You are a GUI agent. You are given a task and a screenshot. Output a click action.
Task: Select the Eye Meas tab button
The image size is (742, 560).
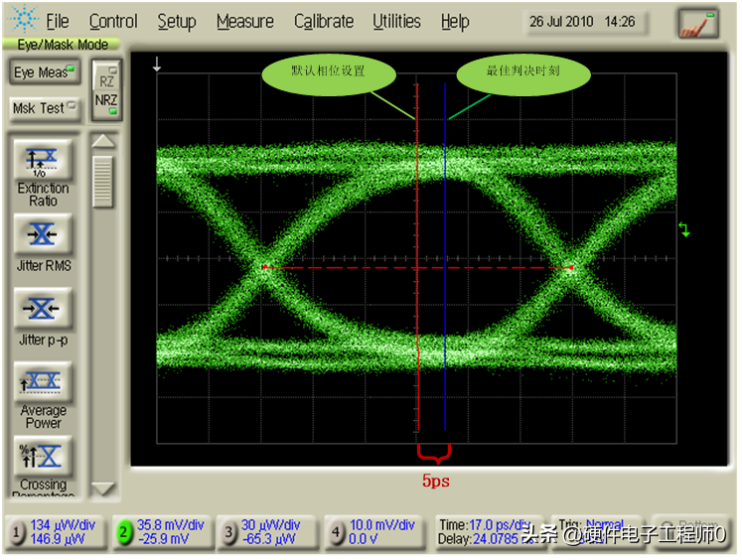pyautogui.click(x=45, y=71)
